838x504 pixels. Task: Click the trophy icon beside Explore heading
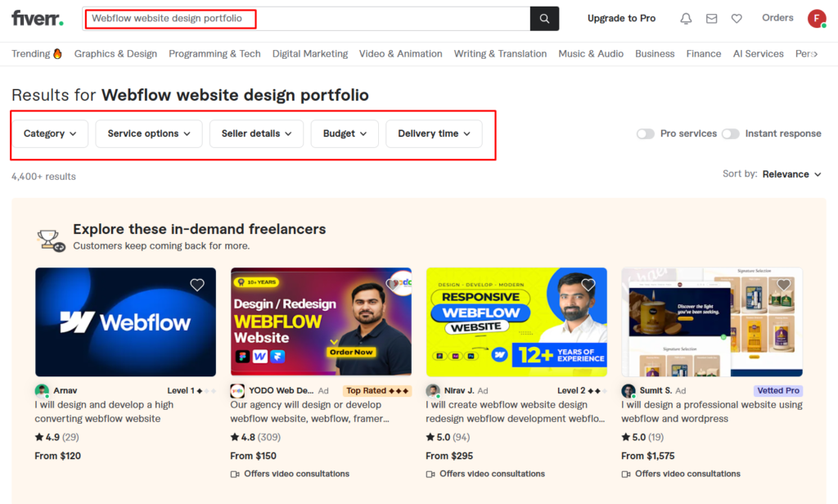[51, 240]
